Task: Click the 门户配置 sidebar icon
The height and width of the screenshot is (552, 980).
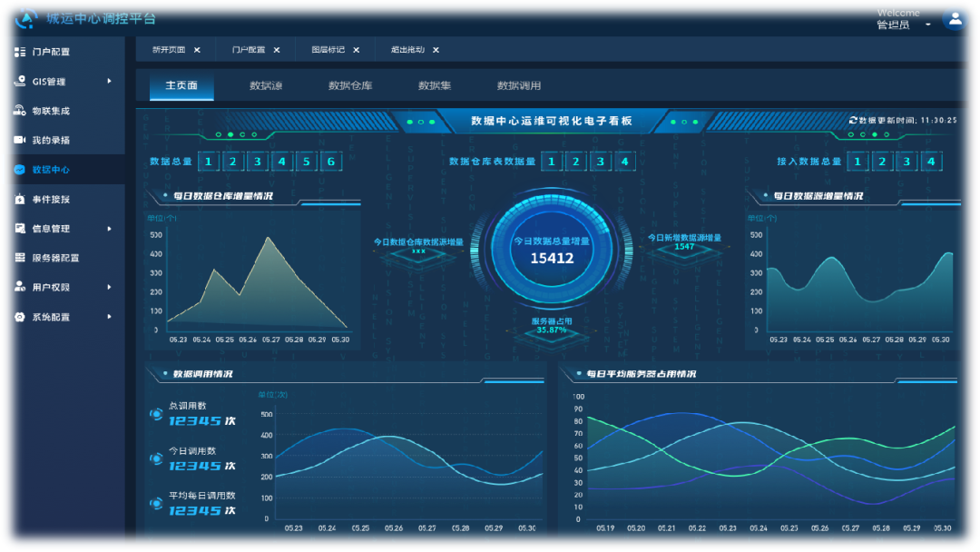Action: pos(20,52)
